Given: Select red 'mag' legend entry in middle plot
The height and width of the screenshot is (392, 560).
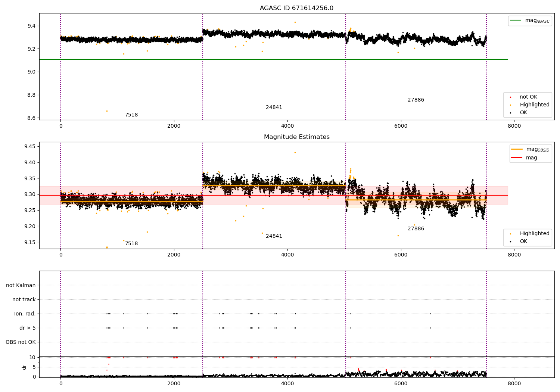Looking at the screenshot, I should [x=524, y=158].
